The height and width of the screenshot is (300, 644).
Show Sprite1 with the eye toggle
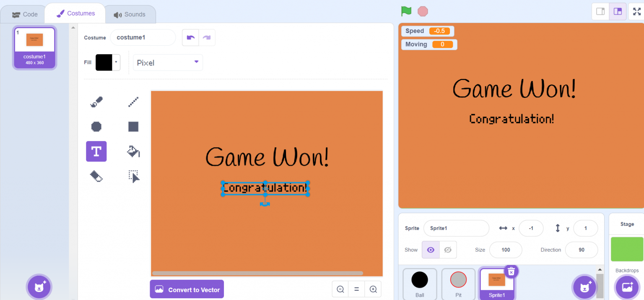click(x=430, y=250)
